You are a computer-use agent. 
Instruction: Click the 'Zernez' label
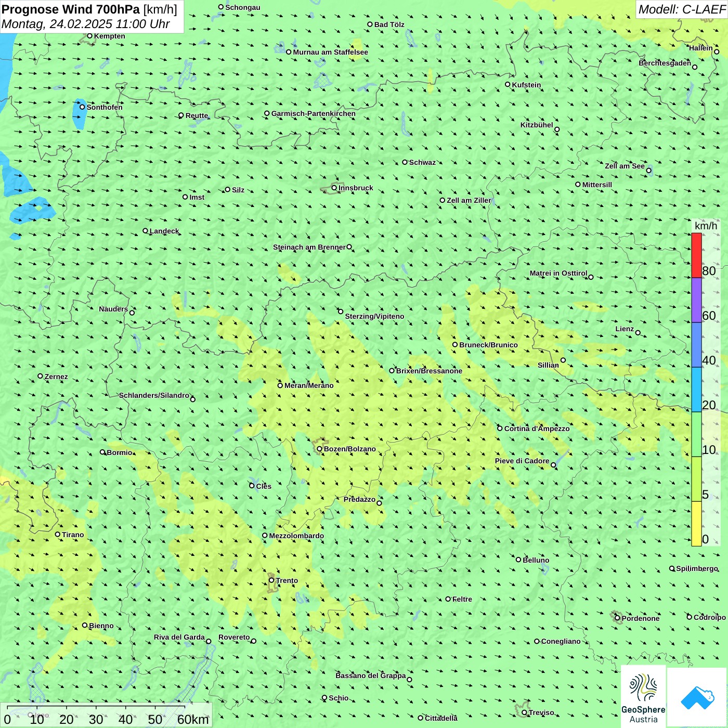click(56, 377)
